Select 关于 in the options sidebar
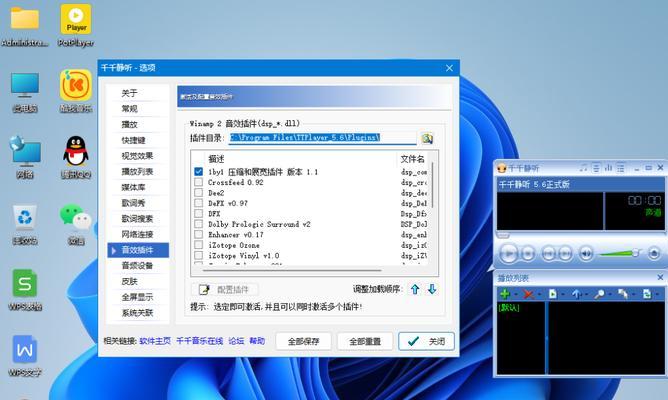Screen dimensions: 668x400 tap(138, 93)
